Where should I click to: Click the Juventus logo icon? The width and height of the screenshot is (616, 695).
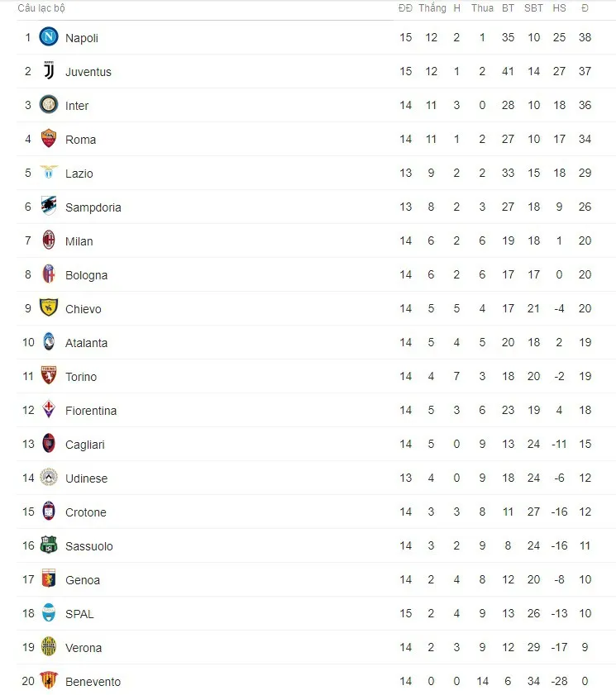coord(49,71)
